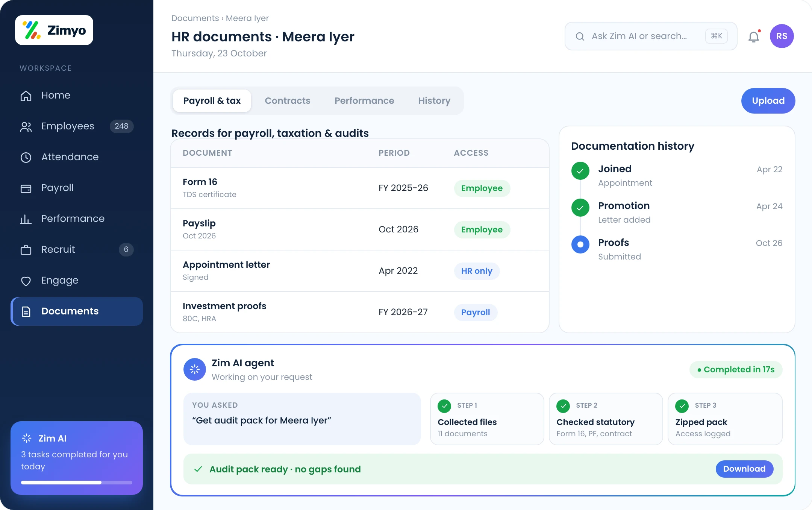Switch to Payroll & tax tab

(212, 101)
